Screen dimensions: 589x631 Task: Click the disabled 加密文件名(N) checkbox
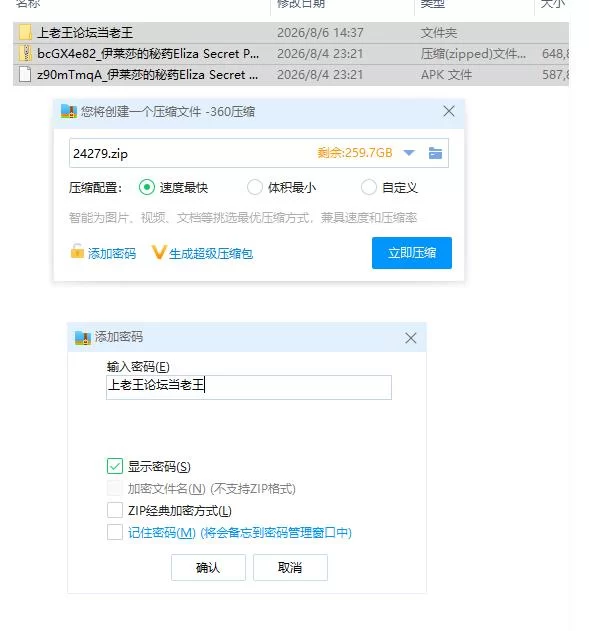click(x=115, y=488)
